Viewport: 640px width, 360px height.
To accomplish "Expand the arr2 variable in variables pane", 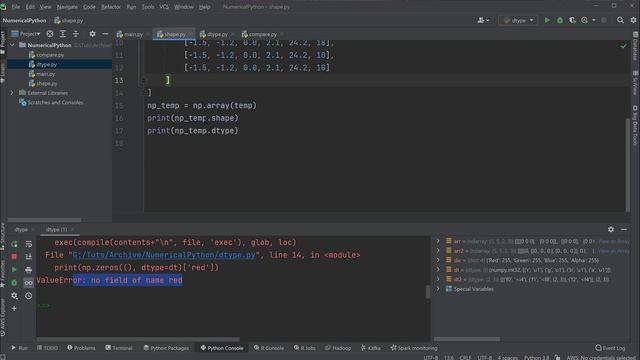I will [438, 251].
